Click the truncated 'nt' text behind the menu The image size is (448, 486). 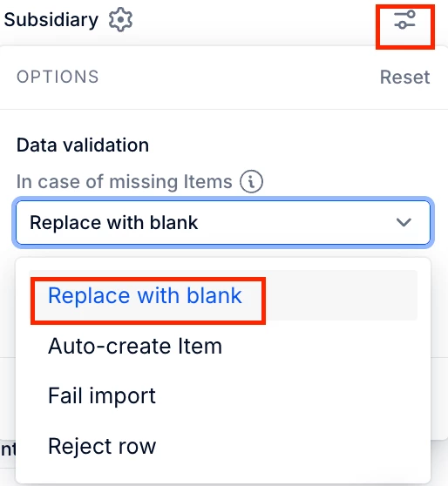tap(8, 449)
